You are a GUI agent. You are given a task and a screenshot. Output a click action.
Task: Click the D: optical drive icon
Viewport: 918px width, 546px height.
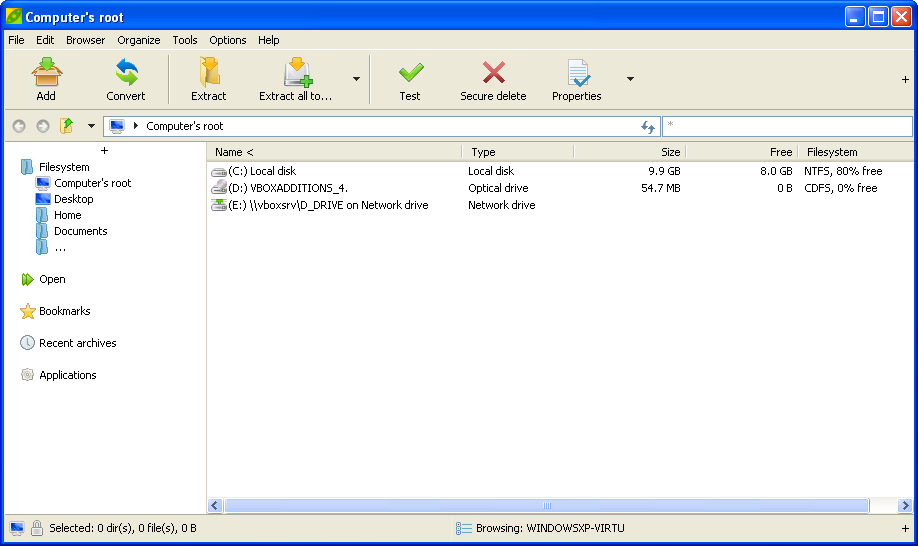(x=219, y=187)
